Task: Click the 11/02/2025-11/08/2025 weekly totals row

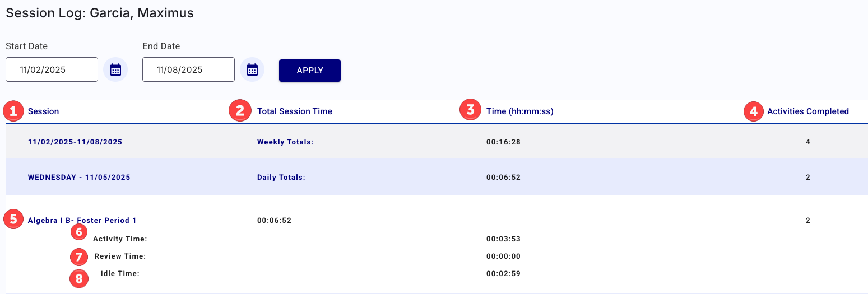Action: point(75,142)
